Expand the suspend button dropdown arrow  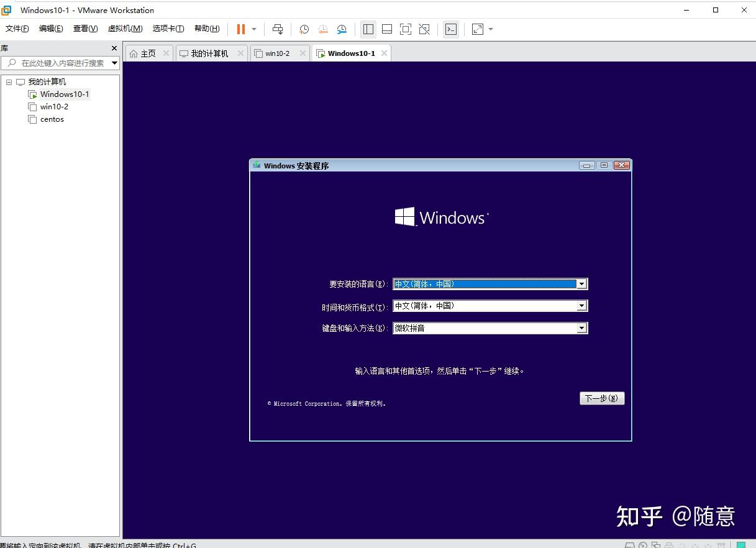[253, 29]
